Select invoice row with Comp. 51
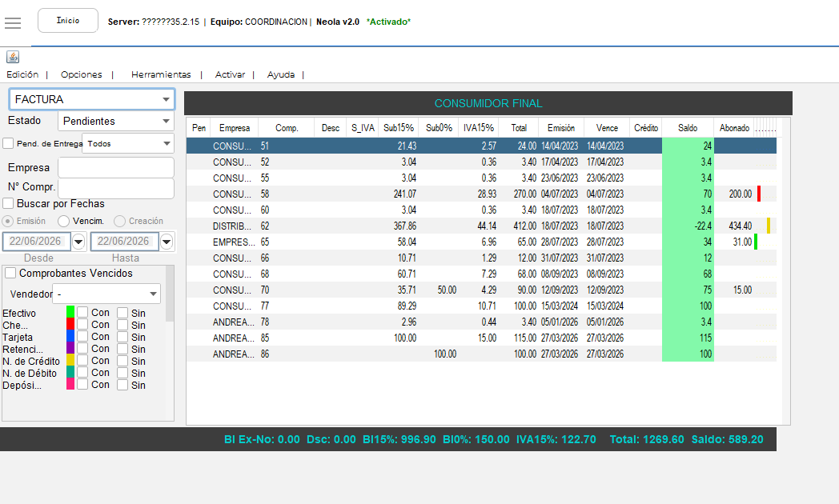839x504 pixels. point(481,146)
